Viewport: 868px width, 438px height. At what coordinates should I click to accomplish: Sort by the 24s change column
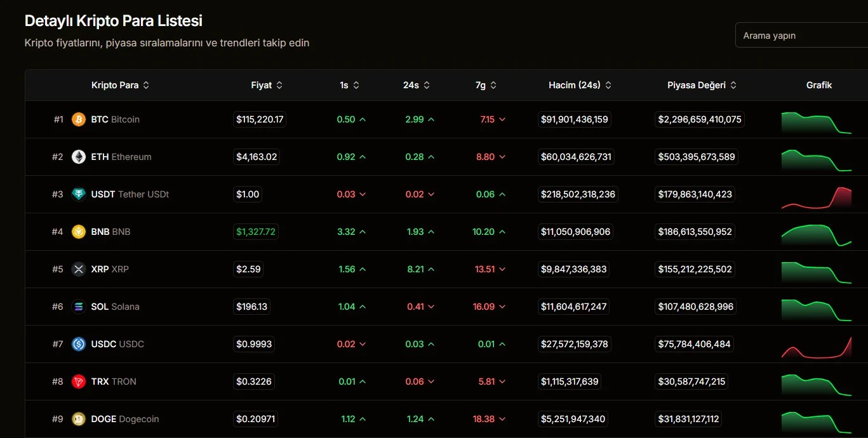[x=416, y=85]
